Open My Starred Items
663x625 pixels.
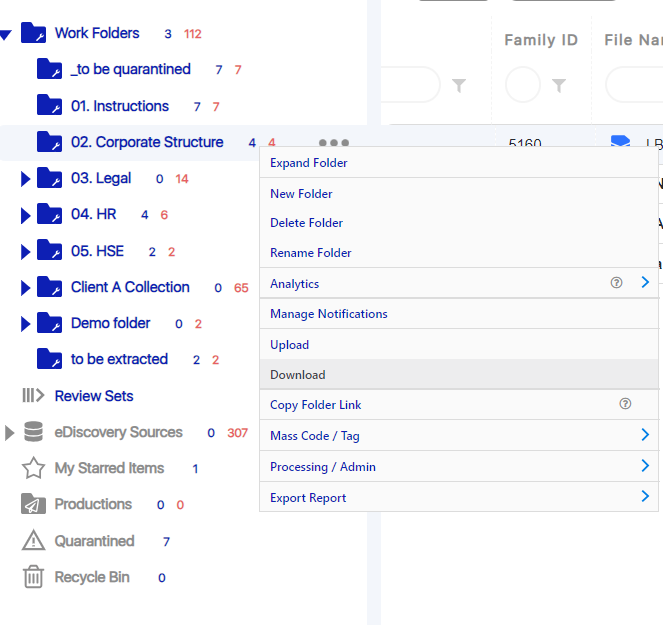pyautogui.click(x=109, y=468)
